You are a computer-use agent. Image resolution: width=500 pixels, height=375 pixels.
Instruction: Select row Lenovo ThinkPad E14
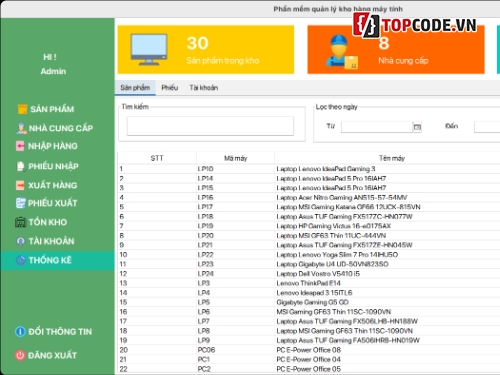click(x=309, y=283)
